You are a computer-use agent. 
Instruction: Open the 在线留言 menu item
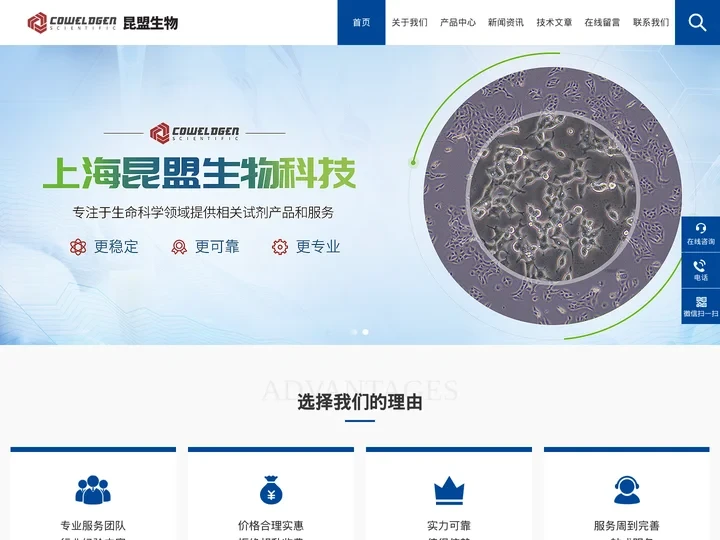click(x=602, y=22)
